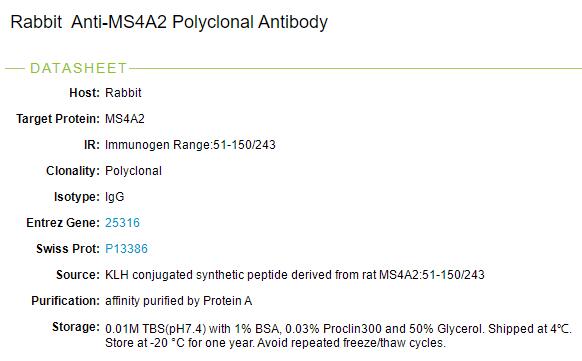Click the Swiss Prot label
The width and height of the screenshot is (582, 361).
click(x=68, y=249)
